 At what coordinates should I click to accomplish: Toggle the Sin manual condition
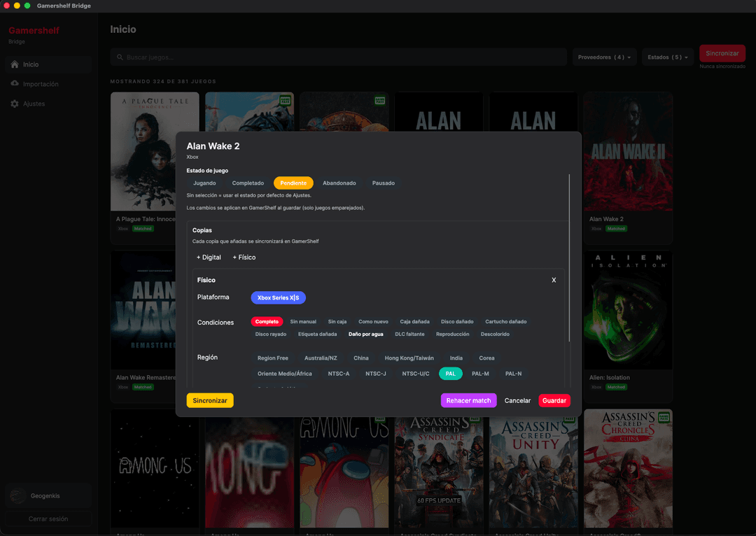[x=303, y=322]
